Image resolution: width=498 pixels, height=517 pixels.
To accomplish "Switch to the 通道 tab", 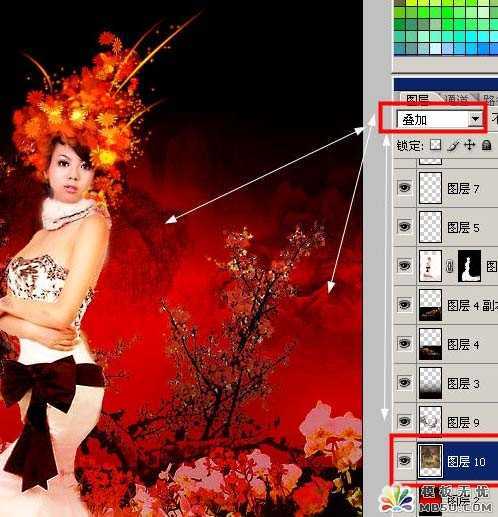I will 456,99.
